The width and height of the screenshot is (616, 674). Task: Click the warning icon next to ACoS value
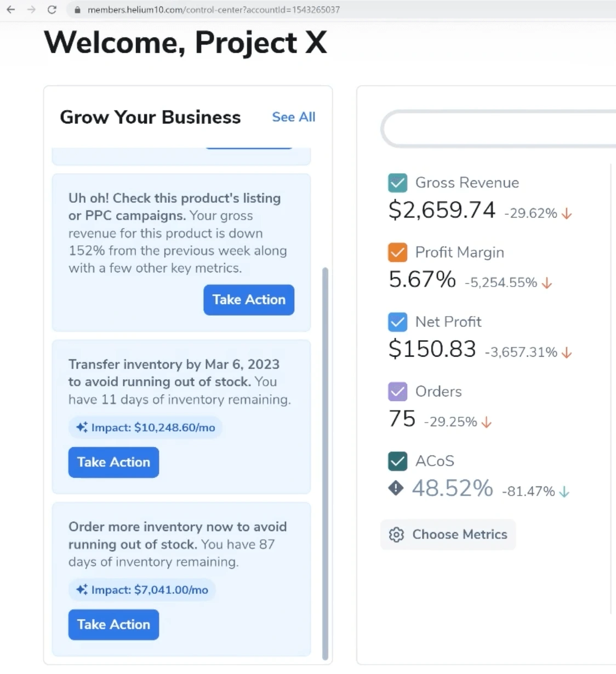396,488
